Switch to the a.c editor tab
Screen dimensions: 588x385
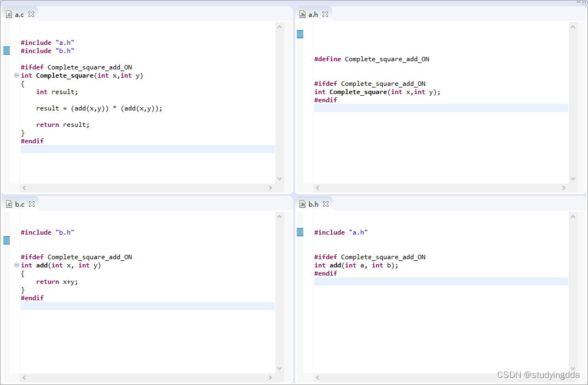coord(20,15)
